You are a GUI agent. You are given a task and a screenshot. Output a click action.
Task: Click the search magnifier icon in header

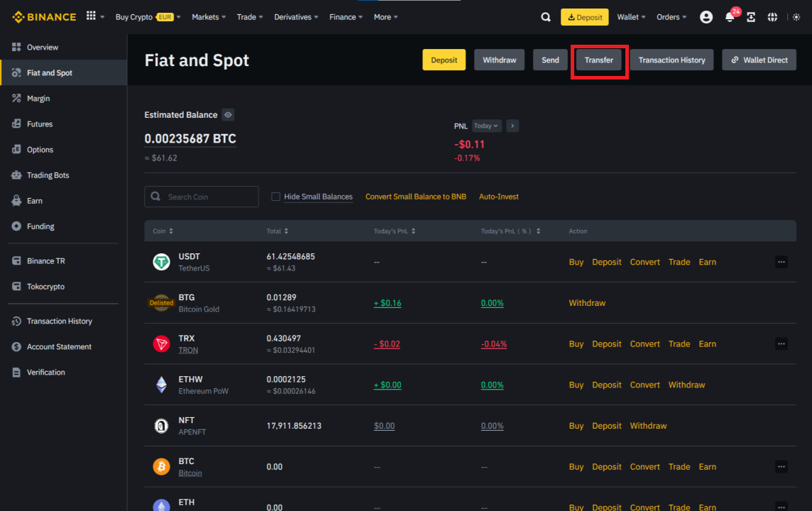546,17
